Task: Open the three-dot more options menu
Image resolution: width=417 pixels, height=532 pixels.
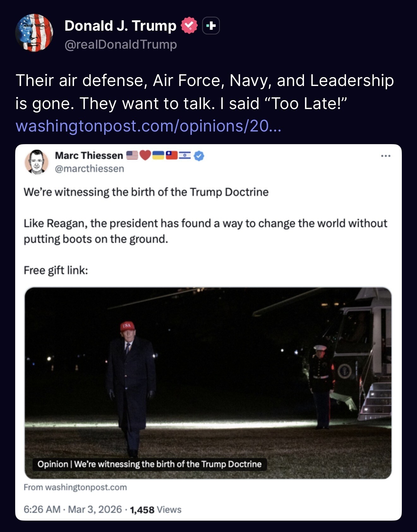Action: (x=385, y=156)
